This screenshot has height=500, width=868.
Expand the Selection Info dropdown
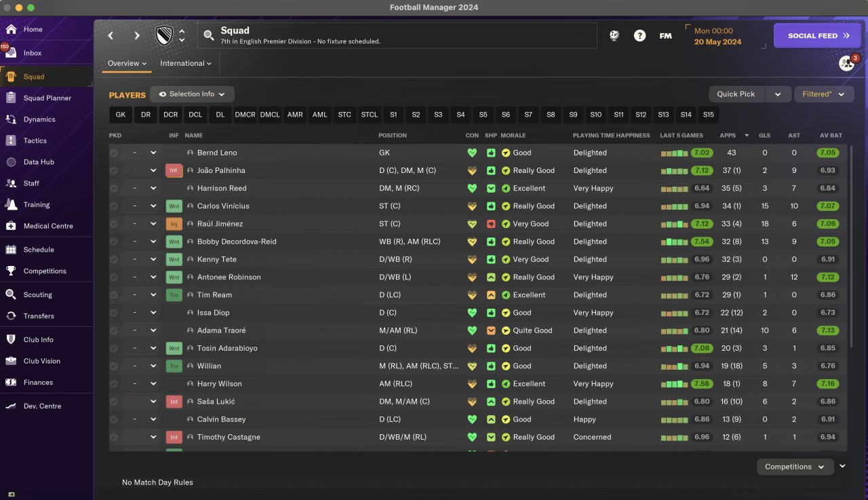(x=192, y=94)
